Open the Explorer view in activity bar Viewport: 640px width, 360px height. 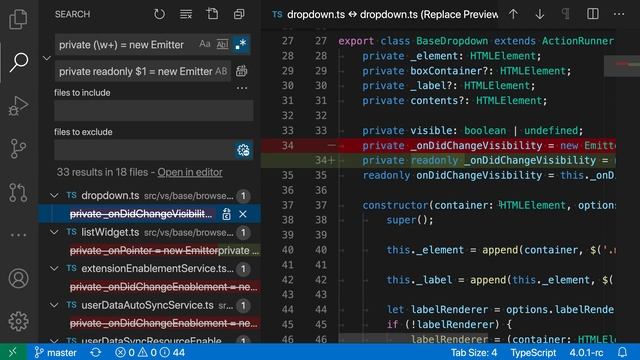18,19
